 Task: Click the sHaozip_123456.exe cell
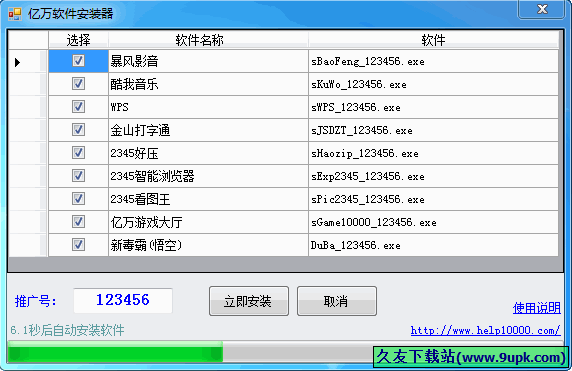pos(433,153)
